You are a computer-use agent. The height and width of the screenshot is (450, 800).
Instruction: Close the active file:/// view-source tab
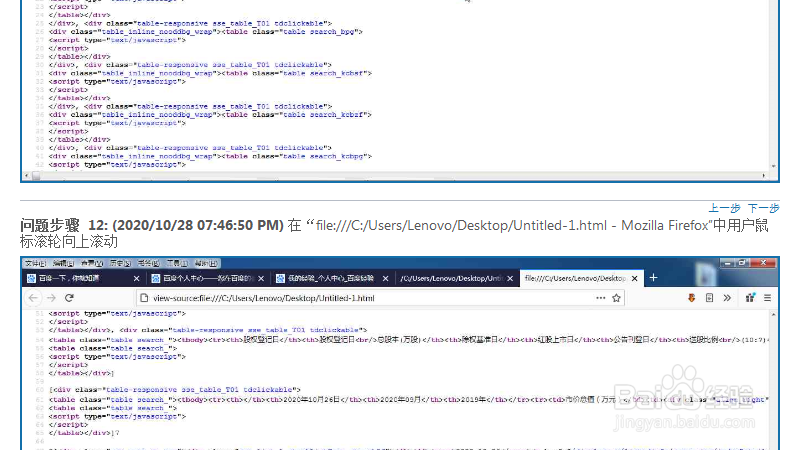(x=634, y=278)
